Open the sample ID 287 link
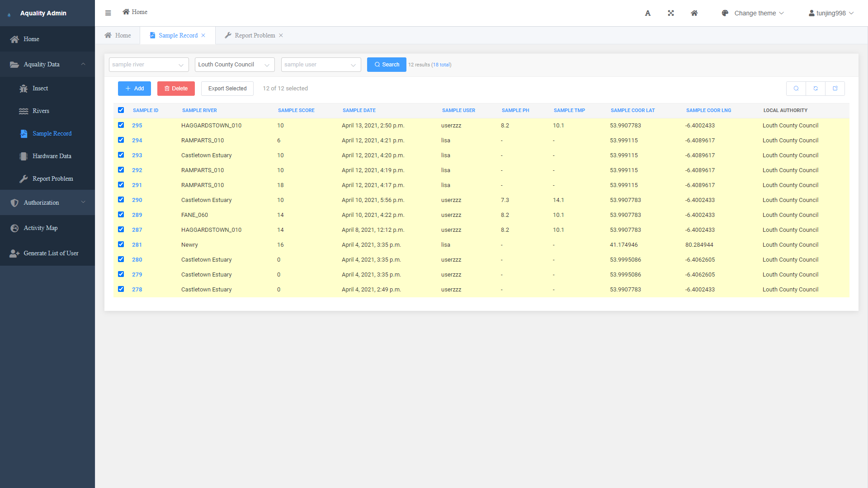This screenshot has height=488, width=868. point(137,230)
